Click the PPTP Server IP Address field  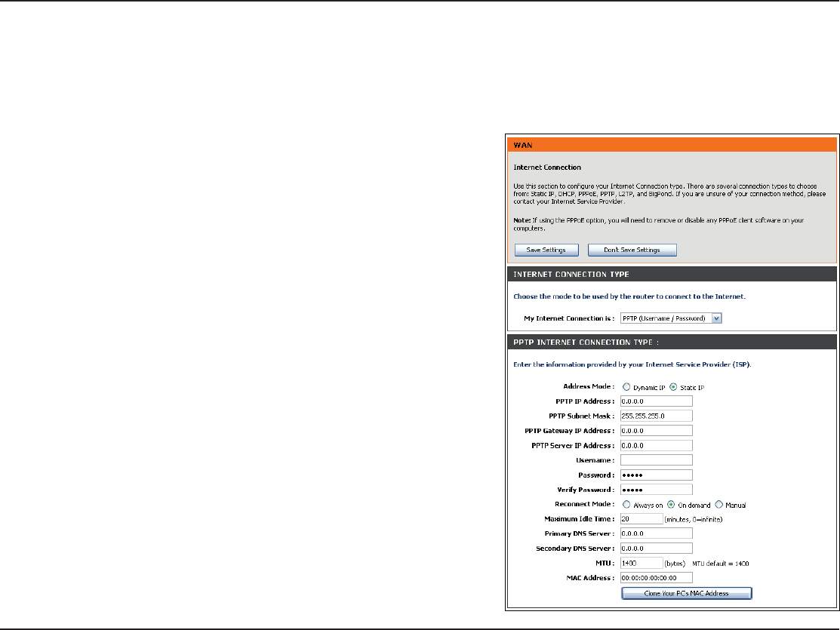[657, 446]
